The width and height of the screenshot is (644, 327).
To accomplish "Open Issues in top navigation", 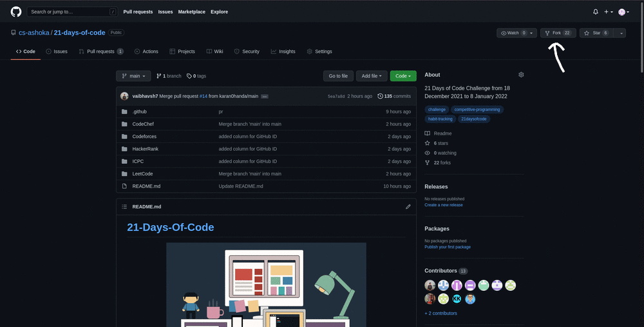I will coord(166,12).
